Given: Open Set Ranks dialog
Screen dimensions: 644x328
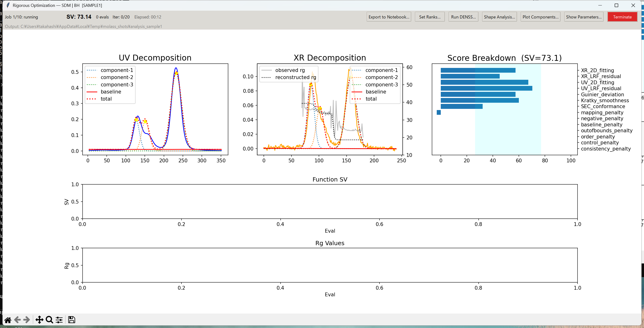Looking at the screenshot, I should 430,17.
